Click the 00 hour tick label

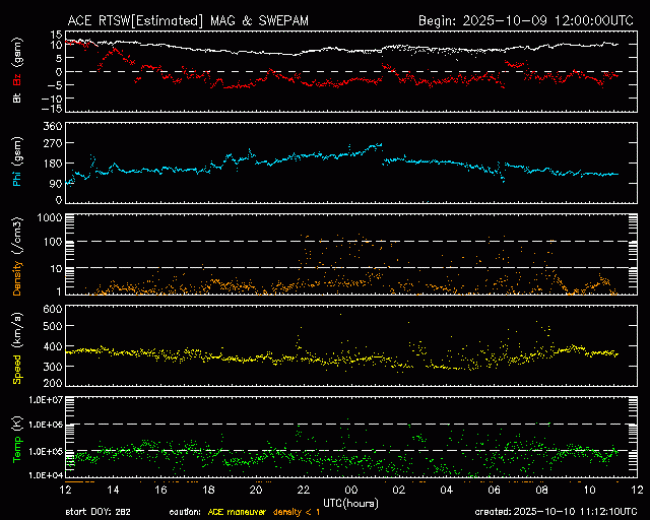tap(351, 490)
